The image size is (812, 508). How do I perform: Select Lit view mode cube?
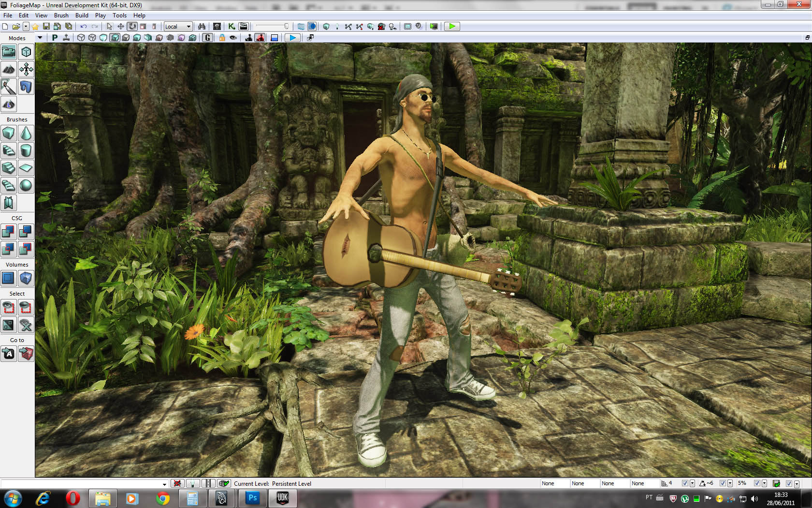coord(115,38)
